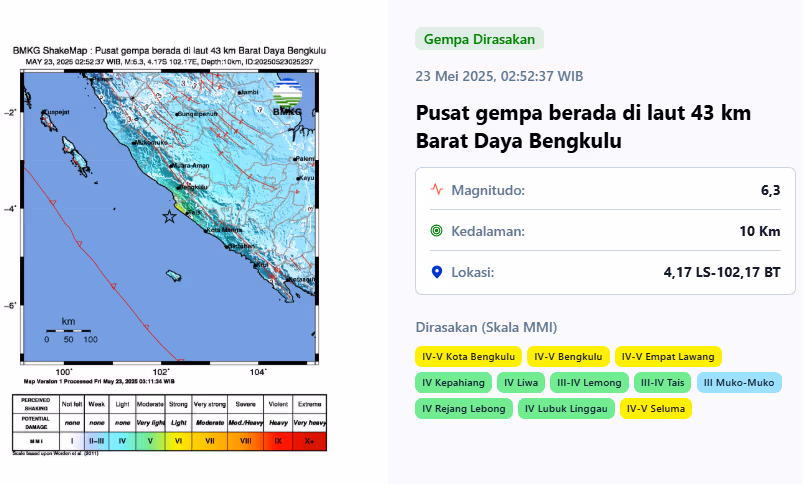Click the depth target icon

(436, 231)
